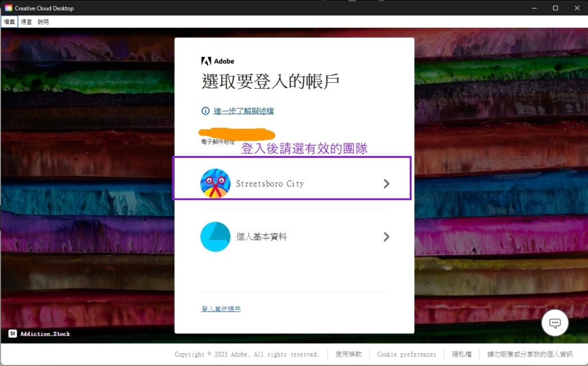Click the info icon beside 進一步了解描述檔

tap(206, 111)
